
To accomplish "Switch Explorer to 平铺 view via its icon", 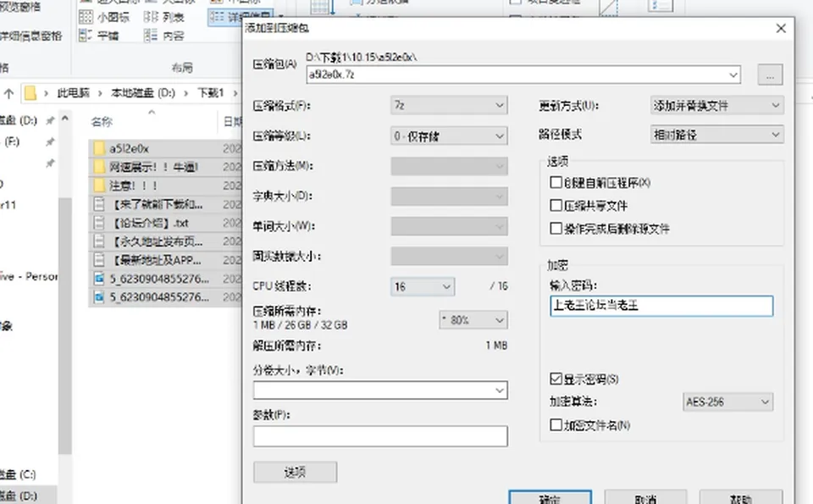I will (86, 36).
